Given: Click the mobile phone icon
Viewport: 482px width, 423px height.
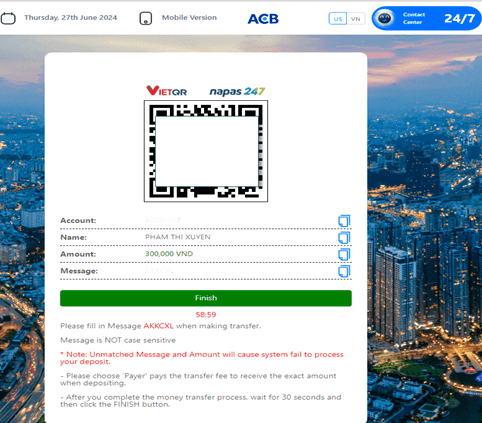Looking at the screenshot, I should point(146,18).
